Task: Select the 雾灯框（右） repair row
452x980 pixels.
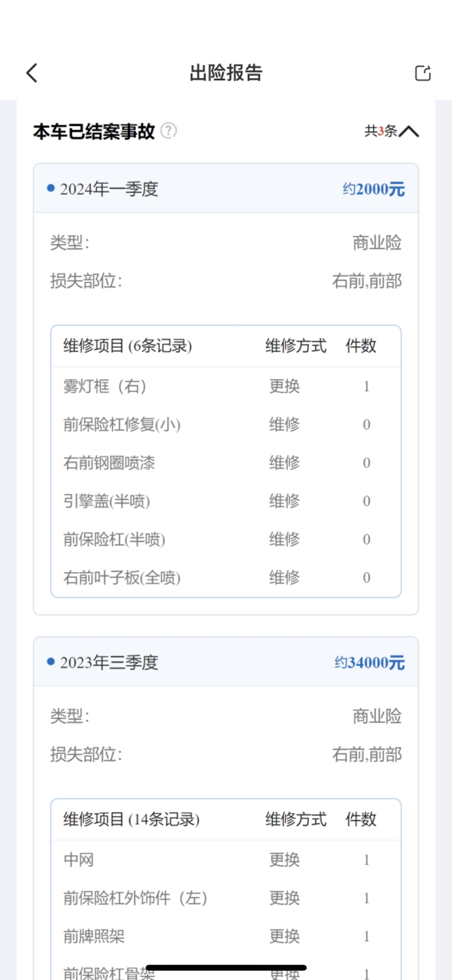Action: [x=226, y=387]
